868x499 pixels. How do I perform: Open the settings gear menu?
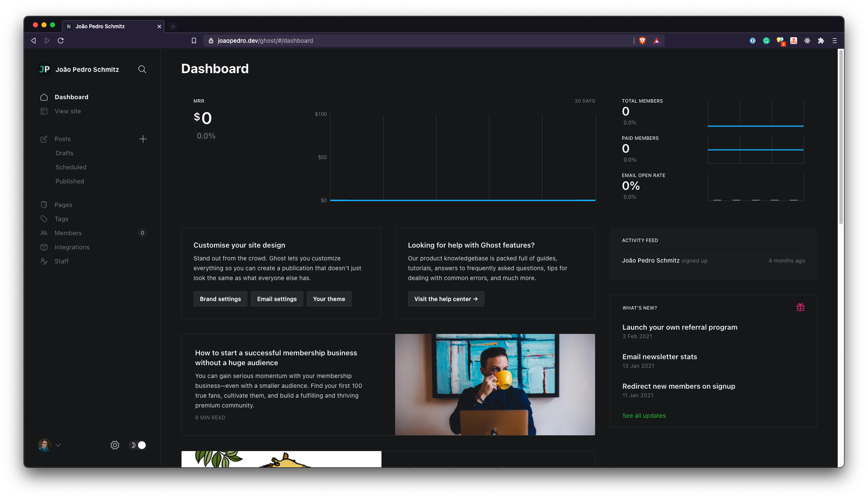(114, 445)
